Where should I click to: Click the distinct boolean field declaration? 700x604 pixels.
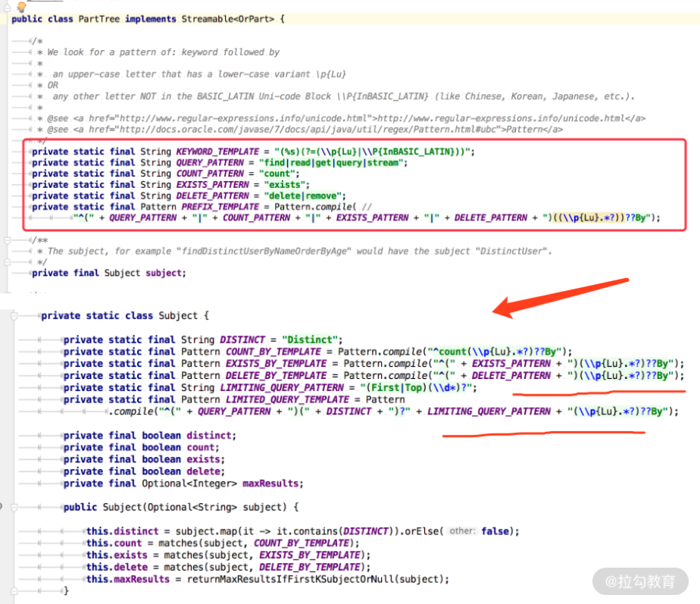point(209,436)
